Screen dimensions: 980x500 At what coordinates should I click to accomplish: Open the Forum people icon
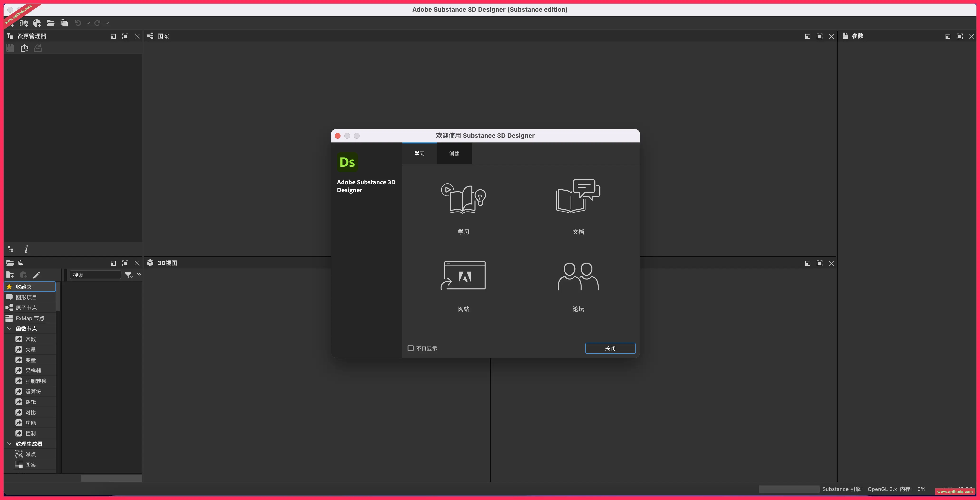click(578, 276)
